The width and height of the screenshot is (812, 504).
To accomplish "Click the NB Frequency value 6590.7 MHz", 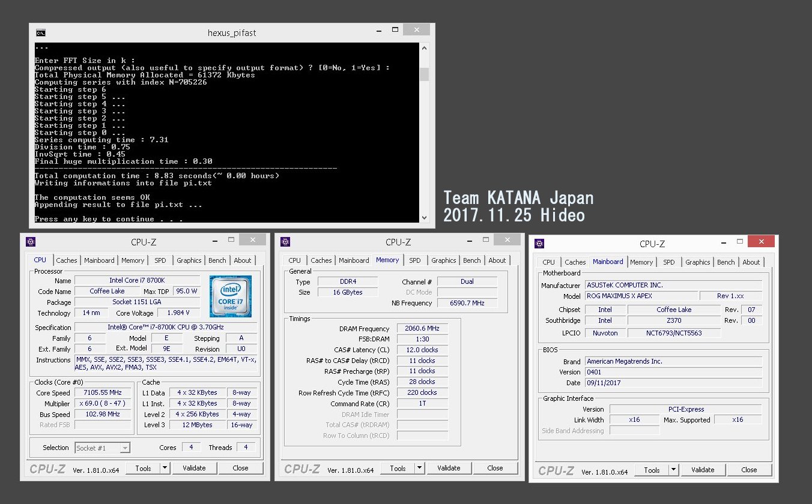I will [467, 303].
